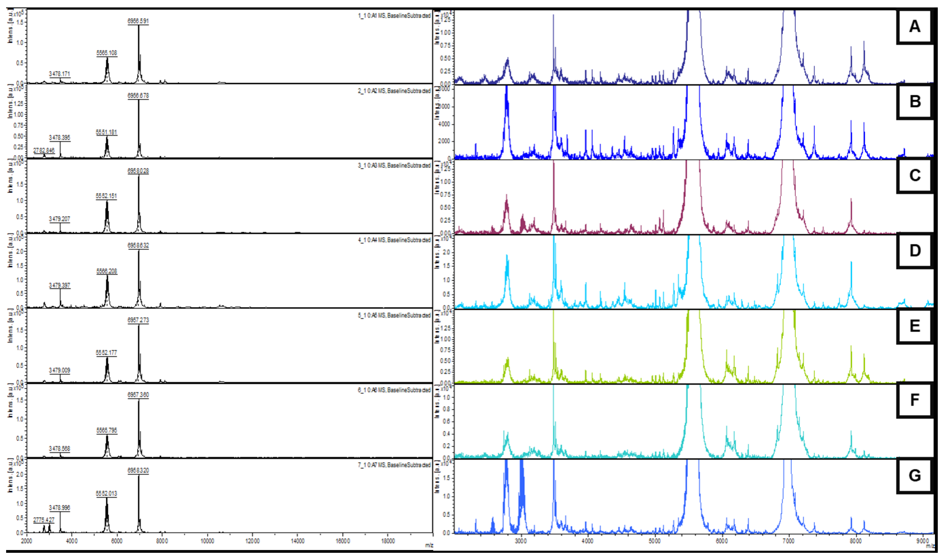Select the 2775.427 peak label
This screenshot has width=945, height=560.
coord(44,520)
